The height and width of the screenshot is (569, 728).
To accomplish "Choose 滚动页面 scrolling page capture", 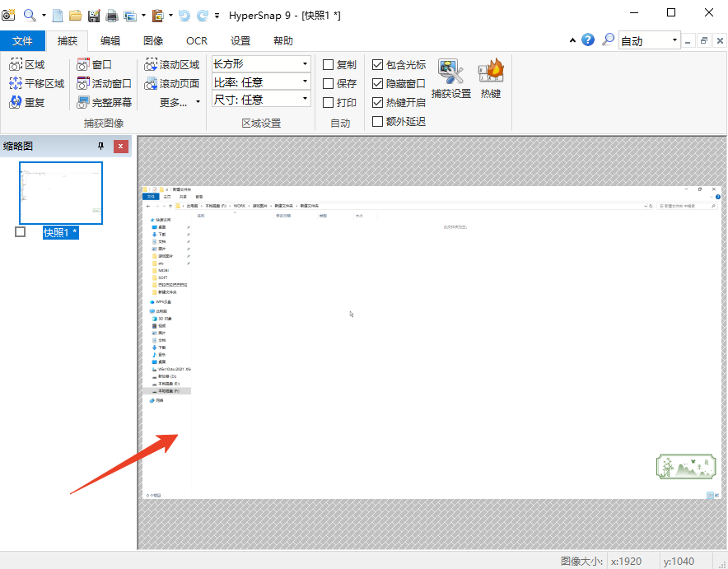I will (x=172, y=83).
